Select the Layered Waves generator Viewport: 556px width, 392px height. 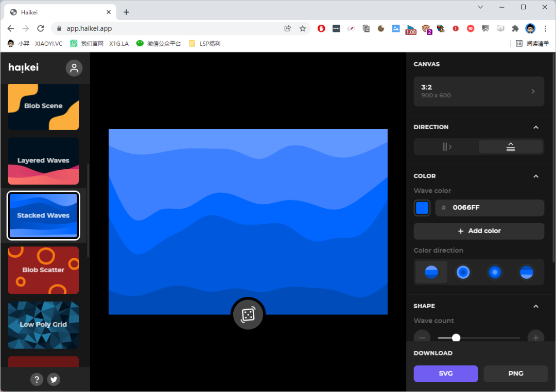pos(43,161)
